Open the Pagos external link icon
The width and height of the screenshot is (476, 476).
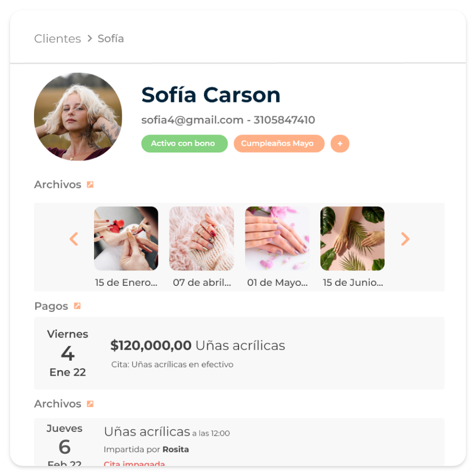(x=78, y=306)
